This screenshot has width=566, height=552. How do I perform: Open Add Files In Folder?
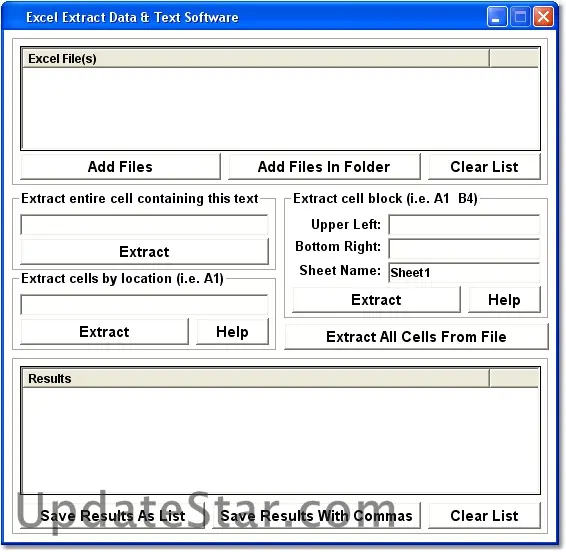click(324, 167)
